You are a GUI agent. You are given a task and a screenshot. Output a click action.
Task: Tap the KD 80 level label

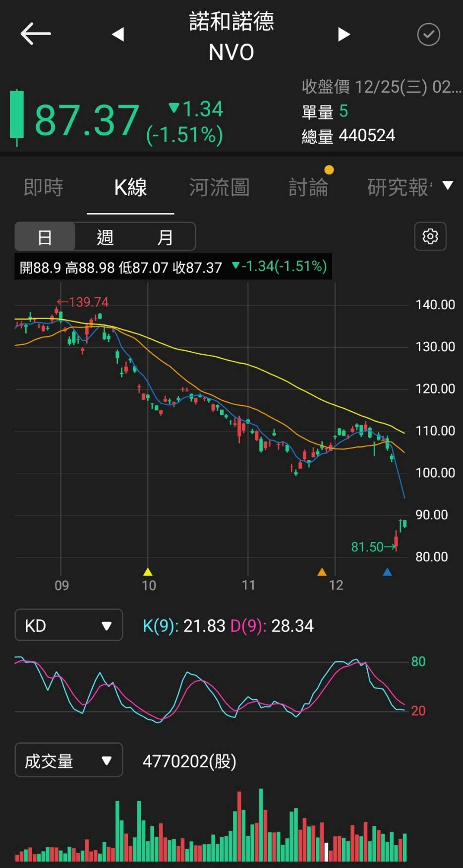pyautogui.click(x=418, y=661)
